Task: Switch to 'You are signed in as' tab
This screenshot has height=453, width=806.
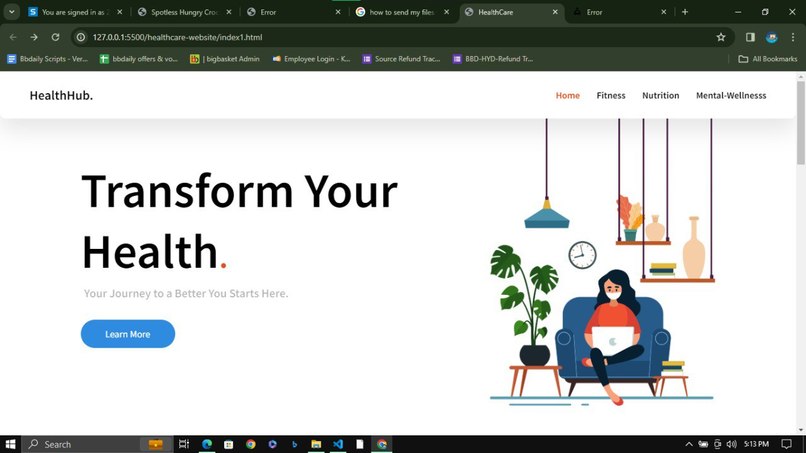Action: click(x=75, y=12)
